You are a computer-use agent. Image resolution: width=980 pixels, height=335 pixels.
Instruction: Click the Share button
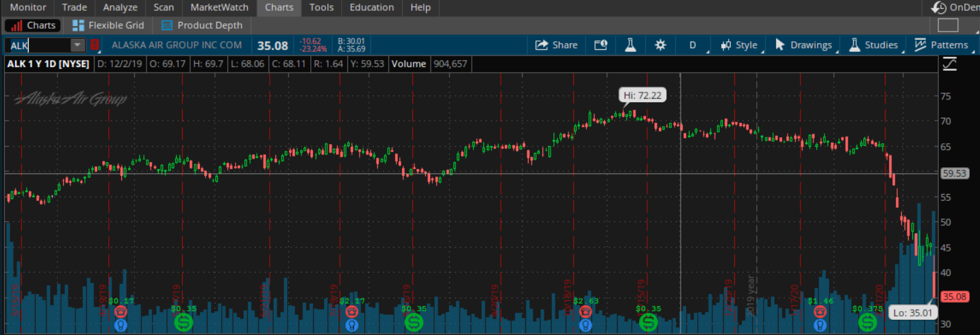(556, 45)
